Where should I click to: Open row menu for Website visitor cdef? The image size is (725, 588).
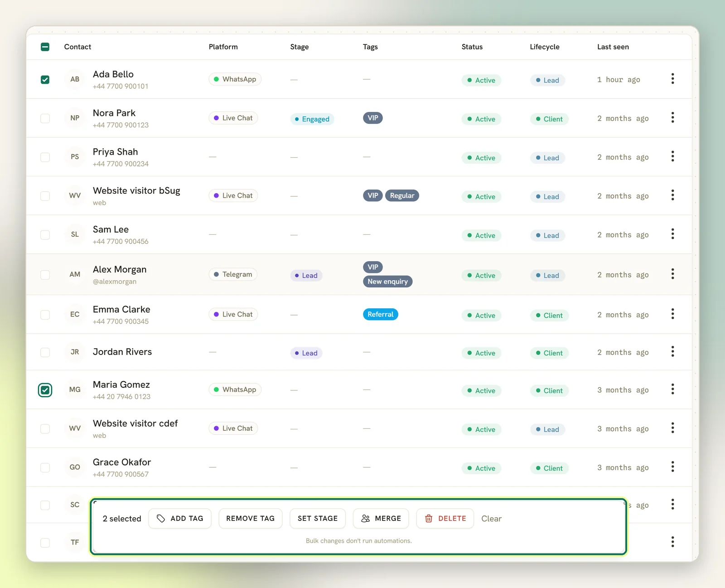[x=672, y=428]
